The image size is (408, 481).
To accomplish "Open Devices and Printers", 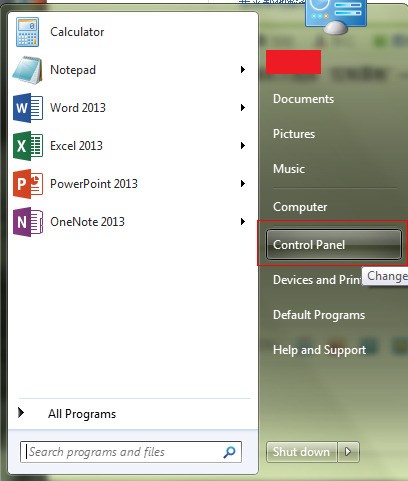I will point(317,280).
